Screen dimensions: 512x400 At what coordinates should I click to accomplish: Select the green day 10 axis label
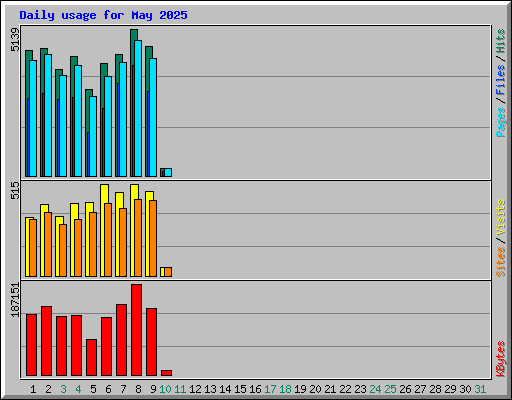coord(165,389)
